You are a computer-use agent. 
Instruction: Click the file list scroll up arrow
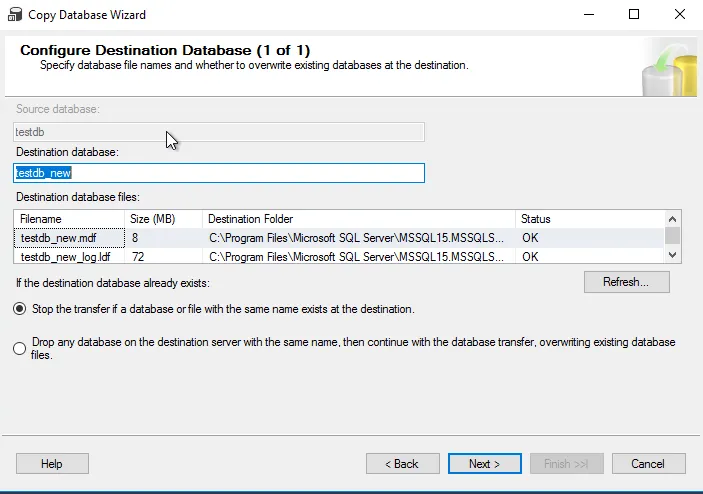point(673,219)
